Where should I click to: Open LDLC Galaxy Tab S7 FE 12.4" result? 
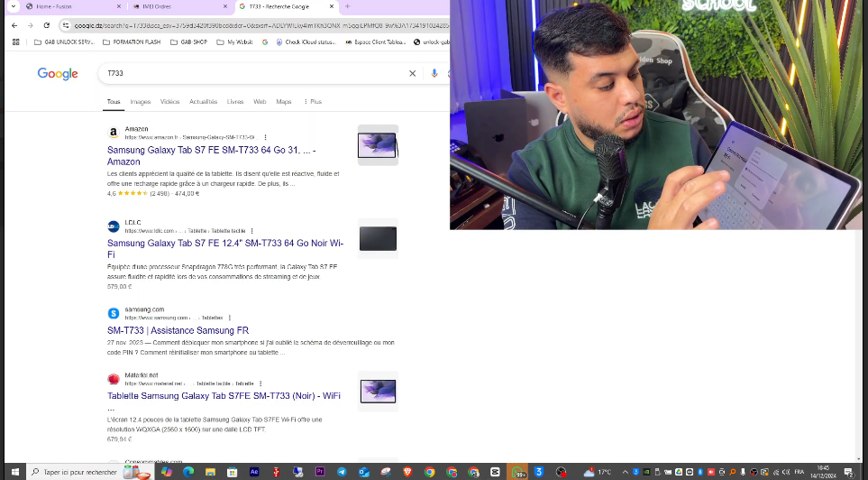(225, 249)
